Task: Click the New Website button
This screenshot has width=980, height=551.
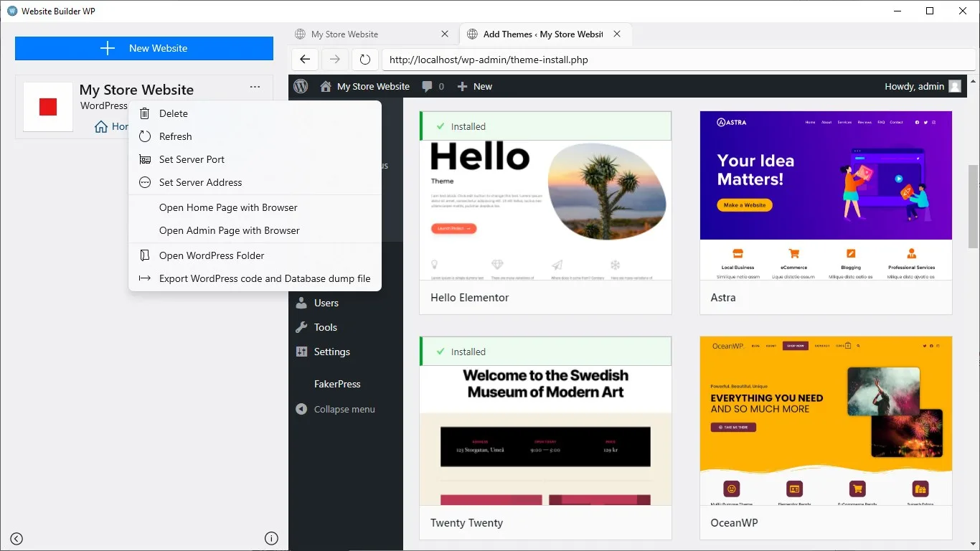Action: (144, 48)
